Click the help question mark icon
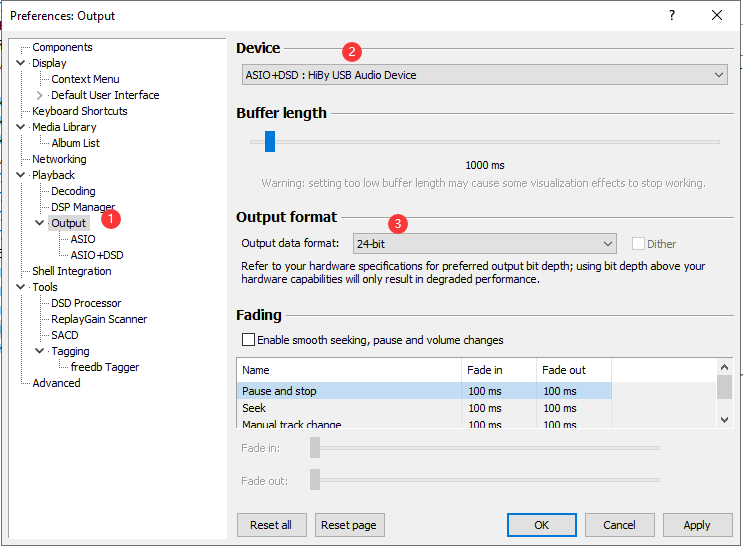Viewport: 743px width, 547px height. 672,15
